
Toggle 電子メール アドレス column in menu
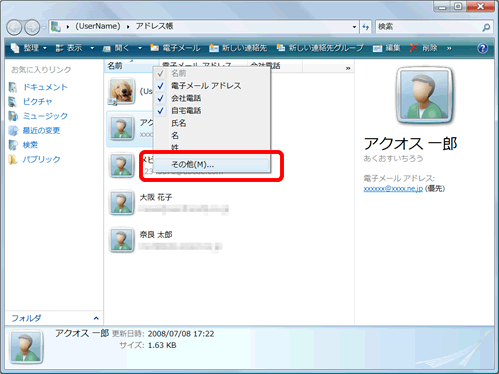click(212, 86)
